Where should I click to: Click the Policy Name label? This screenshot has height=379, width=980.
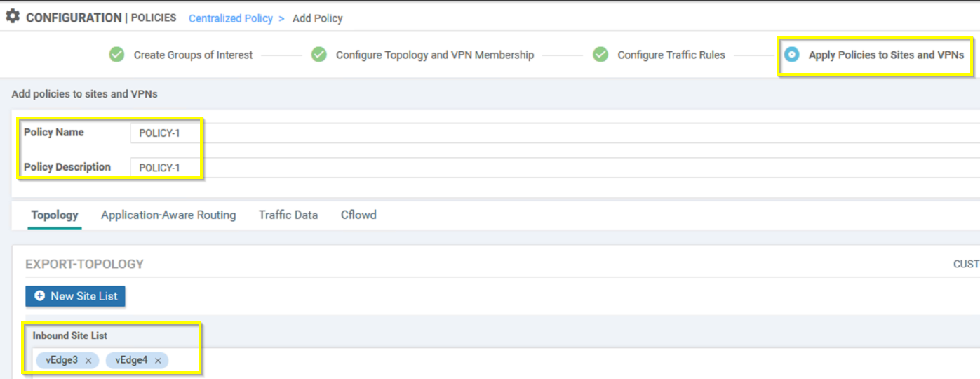click(x=54, y=132)
